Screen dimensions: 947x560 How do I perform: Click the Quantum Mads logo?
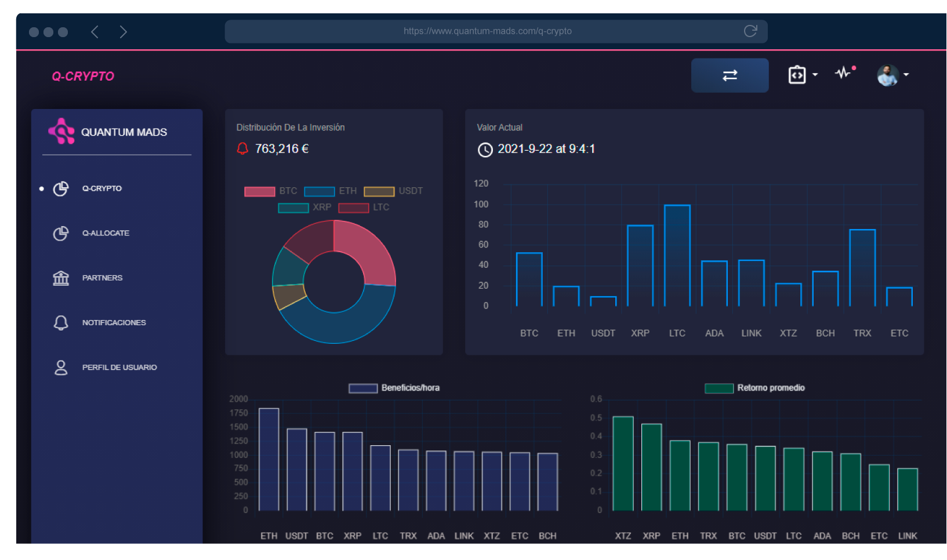(x=62, y=132)
